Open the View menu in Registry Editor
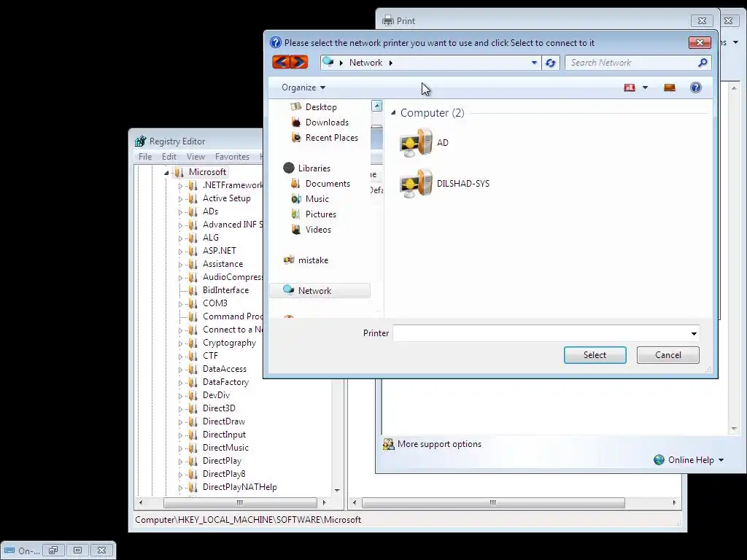 click(x=196, y=157)
